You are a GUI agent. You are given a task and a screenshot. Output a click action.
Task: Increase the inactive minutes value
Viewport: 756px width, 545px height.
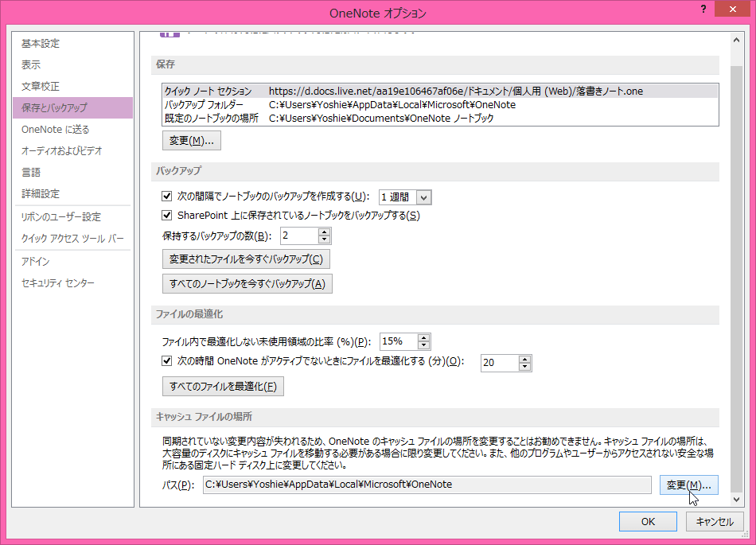point(525,359)
